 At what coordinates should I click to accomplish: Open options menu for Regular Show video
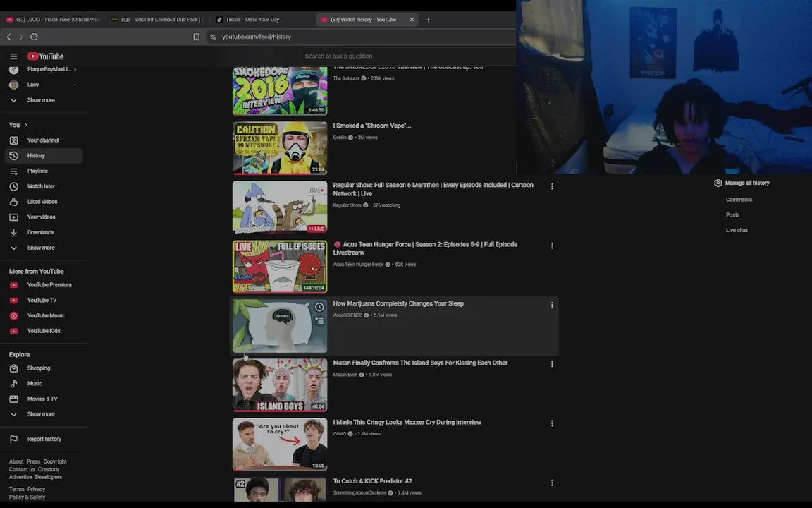click(552, 186)
